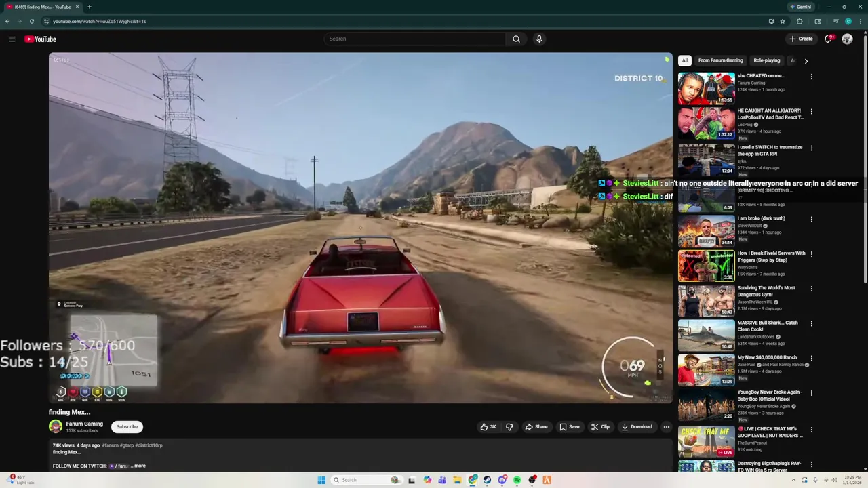Create a Clip of the video
The height and width of the screenshot is (488, 868).
click(x=600, y=427)
